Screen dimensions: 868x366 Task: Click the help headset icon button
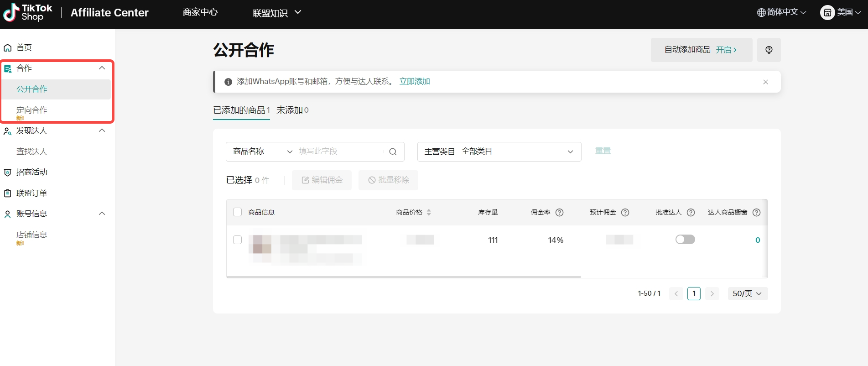[769, 50]
